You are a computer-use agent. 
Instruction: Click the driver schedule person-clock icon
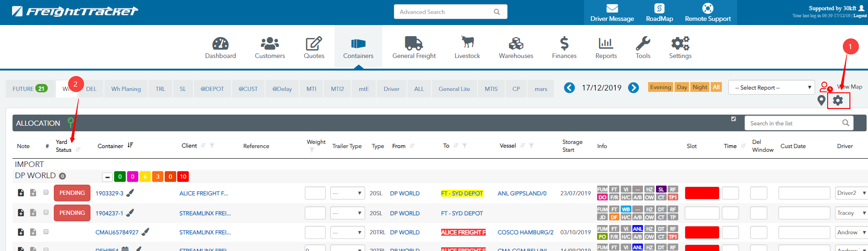826,87
